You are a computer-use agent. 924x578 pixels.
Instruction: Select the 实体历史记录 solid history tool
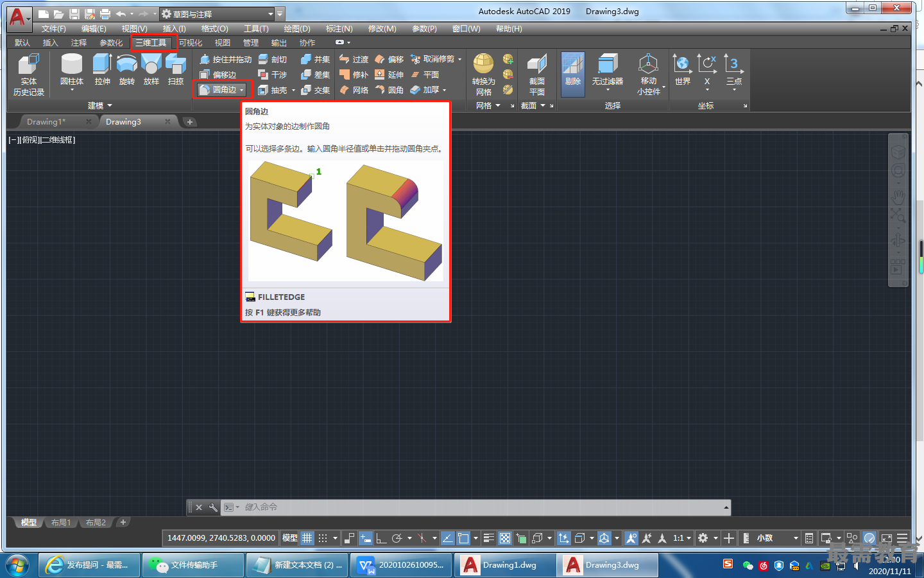(x=29, y=75)
